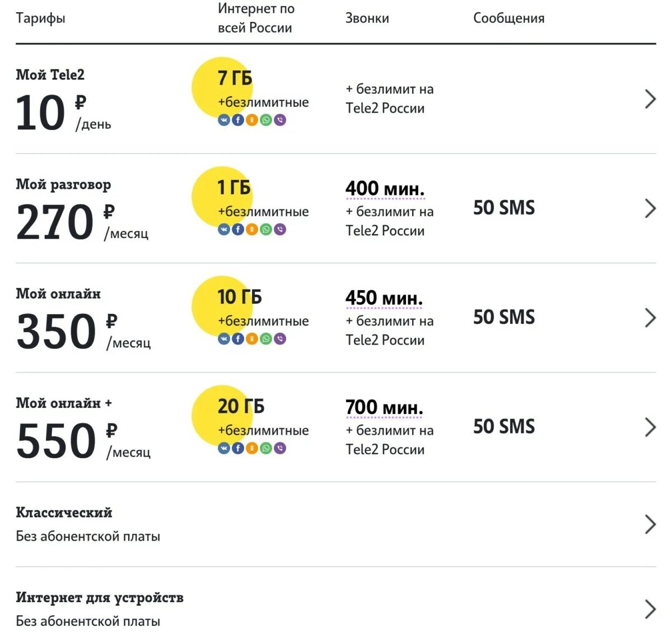Viewport: 672px width, 642px height.
Task: Click the VK icon in Мой онлайн row
Action: coord(224,338)
